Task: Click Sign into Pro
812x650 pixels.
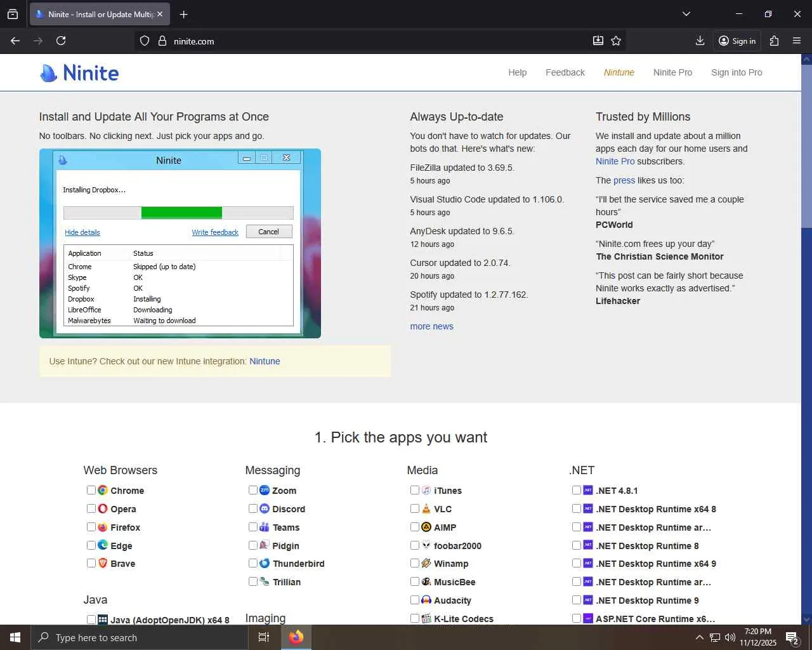Action: [x=737, y=72]
